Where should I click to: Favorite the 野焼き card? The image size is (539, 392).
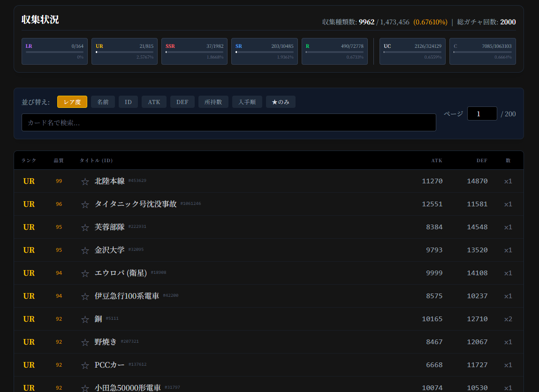[85, 342]
